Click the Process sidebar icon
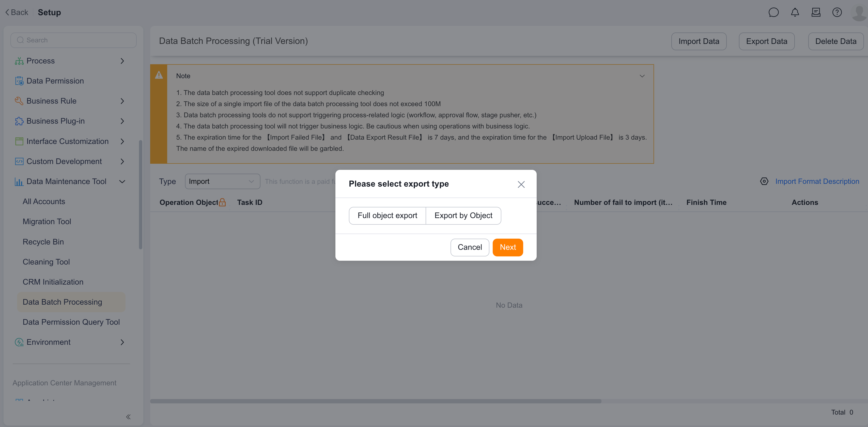This screenshot has width=868, height=427. click(x=19, y=61)
